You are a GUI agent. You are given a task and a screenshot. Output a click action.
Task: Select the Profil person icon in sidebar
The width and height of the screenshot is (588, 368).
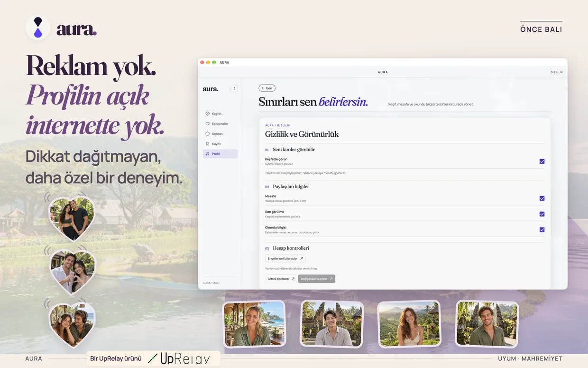coord(207,154)
